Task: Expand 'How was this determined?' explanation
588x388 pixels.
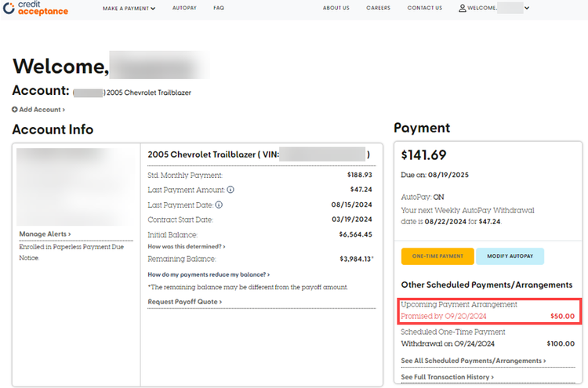Action: [x=184, y=246]
